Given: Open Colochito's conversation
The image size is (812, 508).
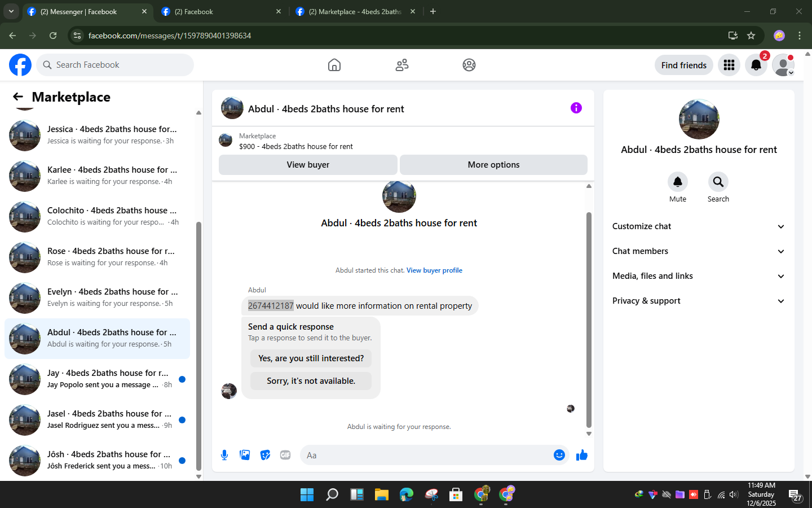Looking at the screenshot, I should tap(97, 217).
